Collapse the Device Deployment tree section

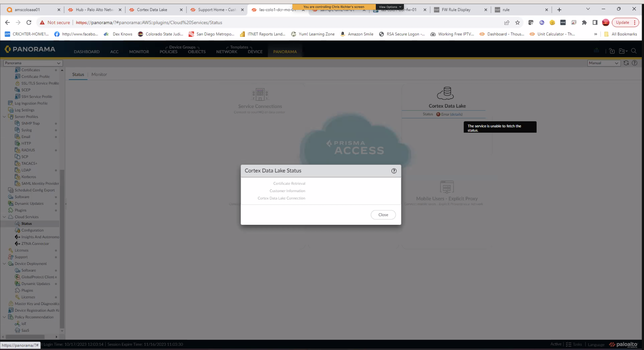(x=4, y=264)
